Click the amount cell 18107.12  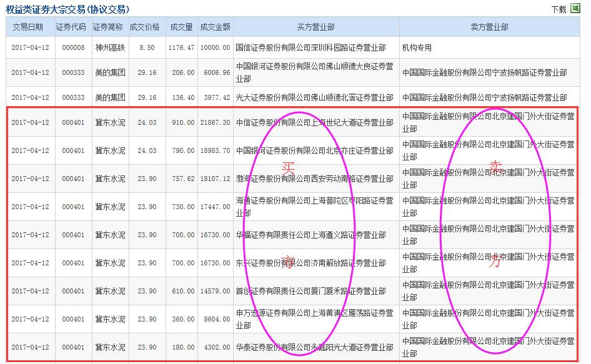215,179
